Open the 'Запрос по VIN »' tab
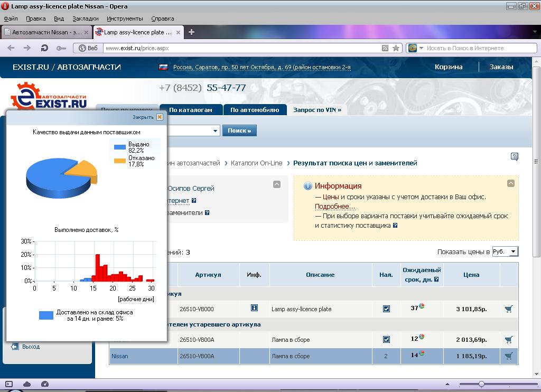 318,110
